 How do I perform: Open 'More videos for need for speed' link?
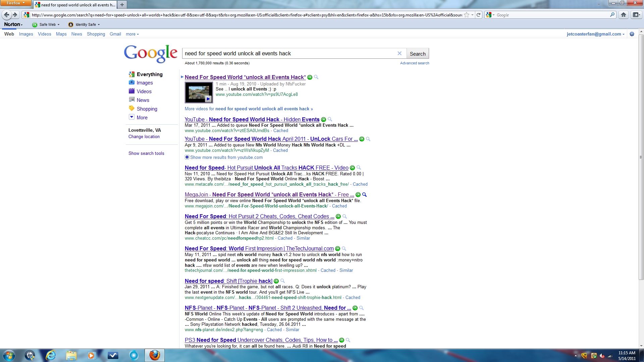pyautogui.click(x=249, y=109)
